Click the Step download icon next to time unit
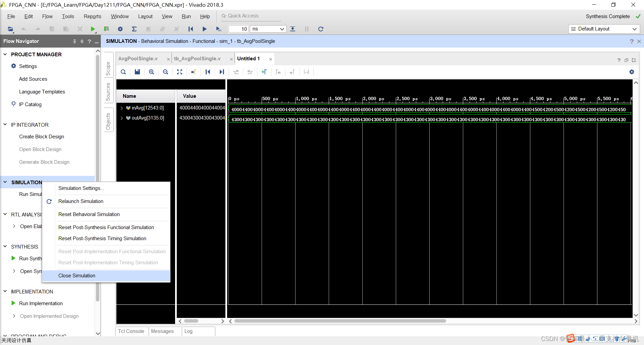 (x=293, y=29)
